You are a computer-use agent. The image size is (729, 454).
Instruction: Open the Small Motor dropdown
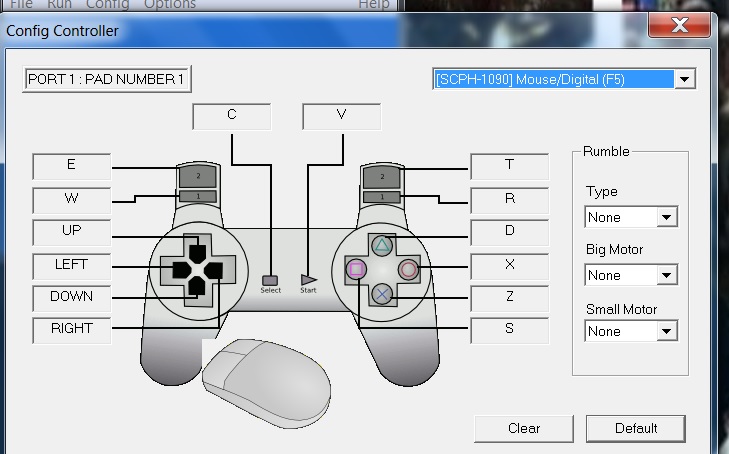click(x=667, y=331)
